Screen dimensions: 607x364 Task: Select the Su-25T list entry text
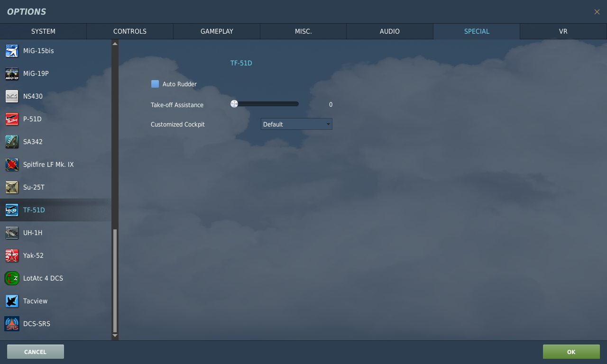click(34, 187)
